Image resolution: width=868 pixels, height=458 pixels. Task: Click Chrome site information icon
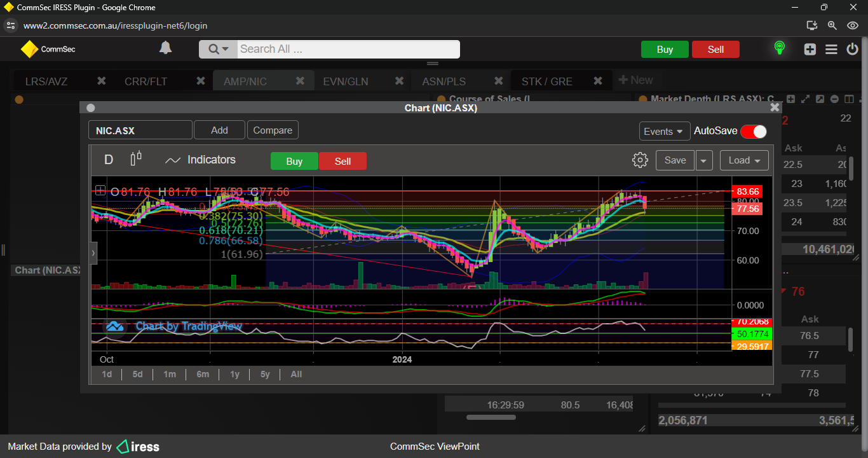pos(10,25)
